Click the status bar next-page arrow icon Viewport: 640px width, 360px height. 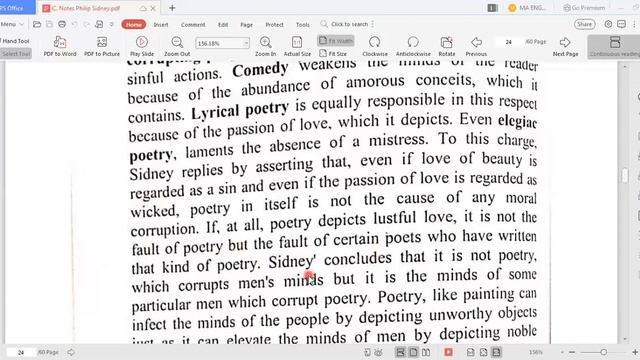tap(71, 352)
